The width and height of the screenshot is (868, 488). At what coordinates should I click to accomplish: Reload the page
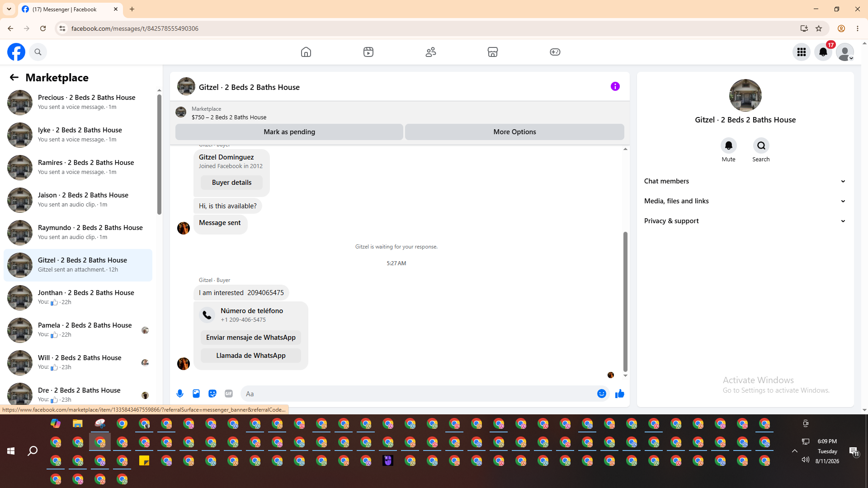(43, 28)
